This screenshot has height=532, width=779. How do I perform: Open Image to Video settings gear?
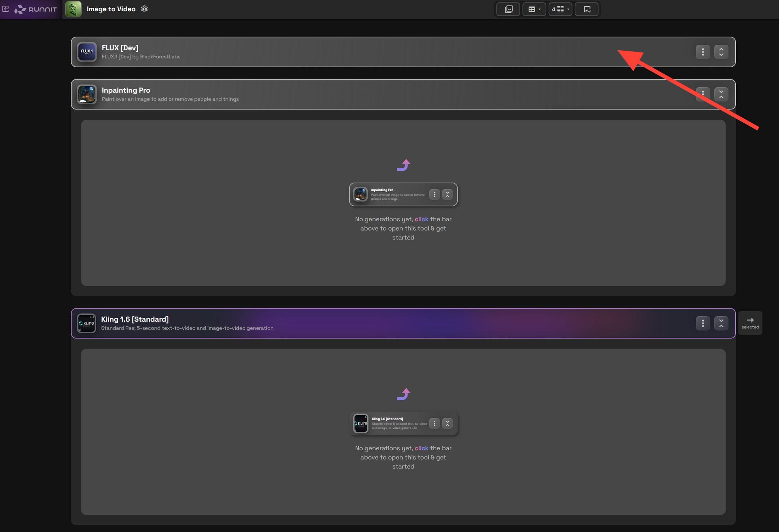(145, 9)
